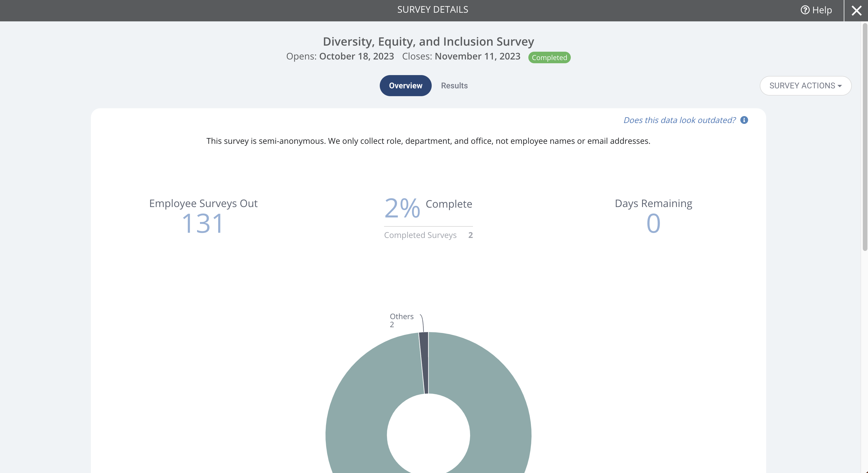Click the Others 2 chart label
The height and width of the screenshot is (473, 868).
tap(401, 320)
